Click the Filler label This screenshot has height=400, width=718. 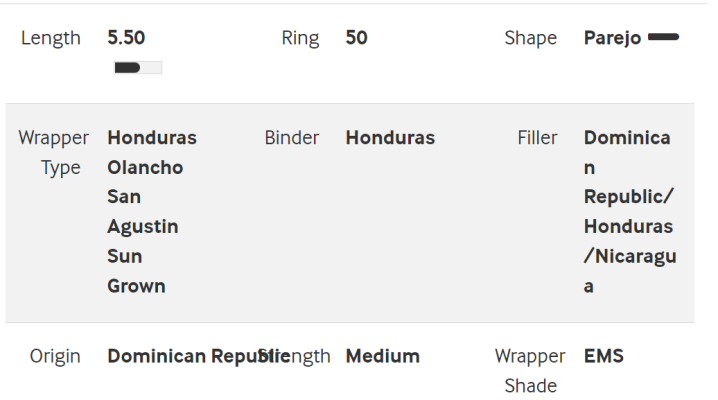537,138
